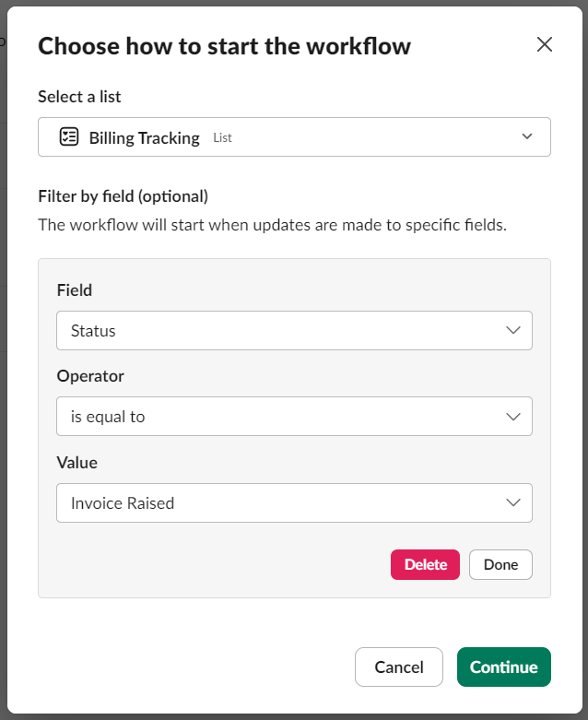The height and width of the screenshot is (720, 588).
Task: Click the chevron arrow in the Operator box
Action: [512, 417]
